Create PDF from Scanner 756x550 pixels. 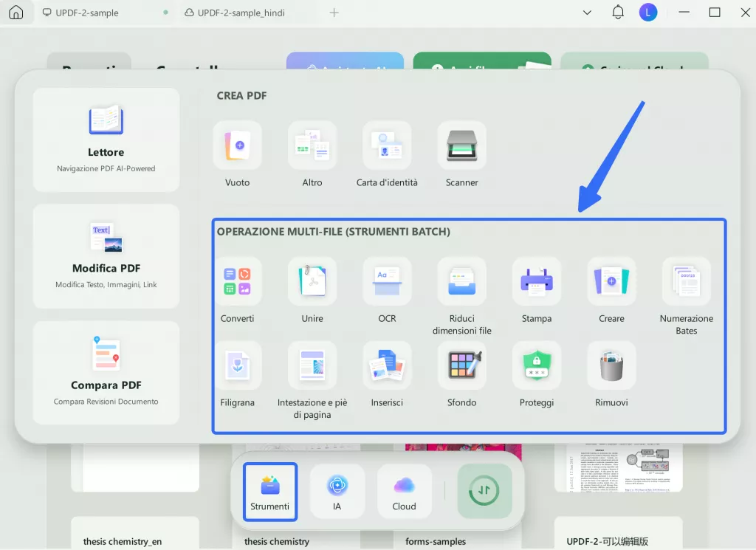(462, 154)
